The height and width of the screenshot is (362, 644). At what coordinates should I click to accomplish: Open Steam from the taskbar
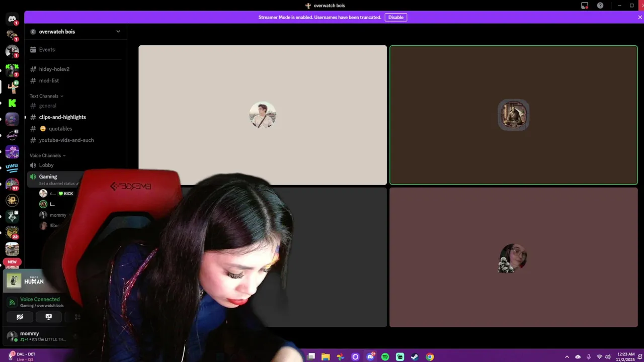tap(415, 356)
